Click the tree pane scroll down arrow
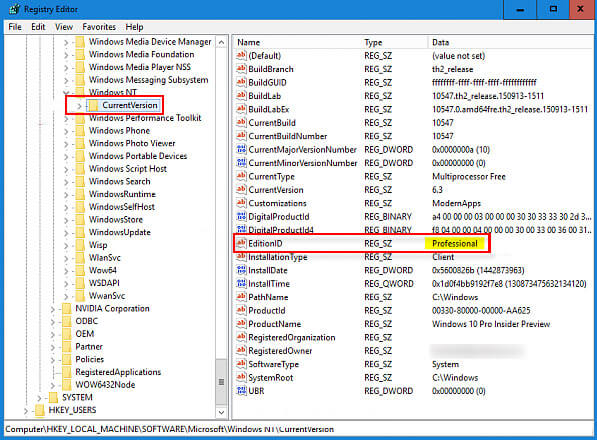The width and height of the screenshot is (597, 440). pos(221,412)
